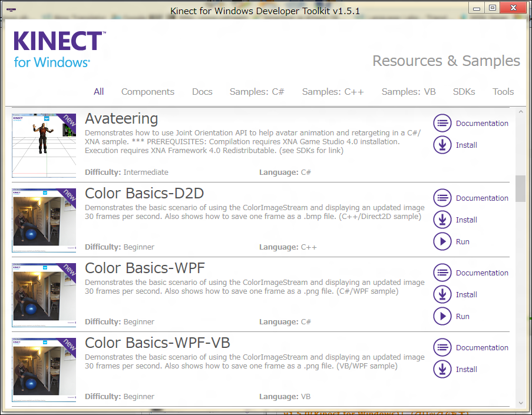Open the Docs tab
The width and height of the screenshot is (532, 415).
pos(202,92)
